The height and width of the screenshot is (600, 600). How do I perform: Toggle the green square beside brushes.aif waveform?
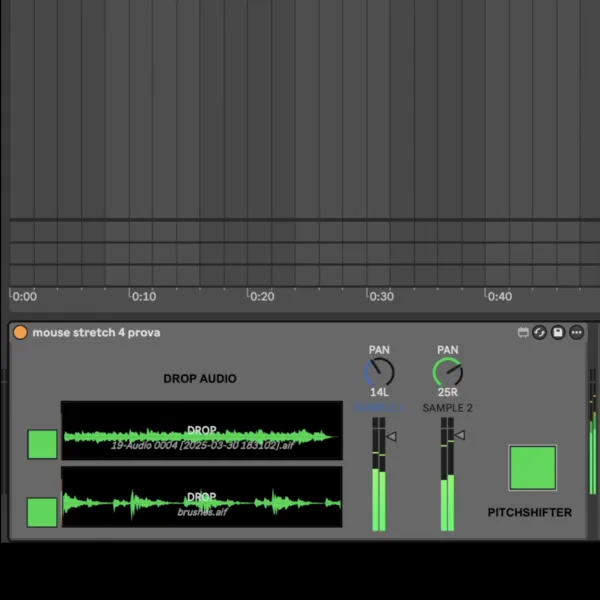click(x=42, y=511)
